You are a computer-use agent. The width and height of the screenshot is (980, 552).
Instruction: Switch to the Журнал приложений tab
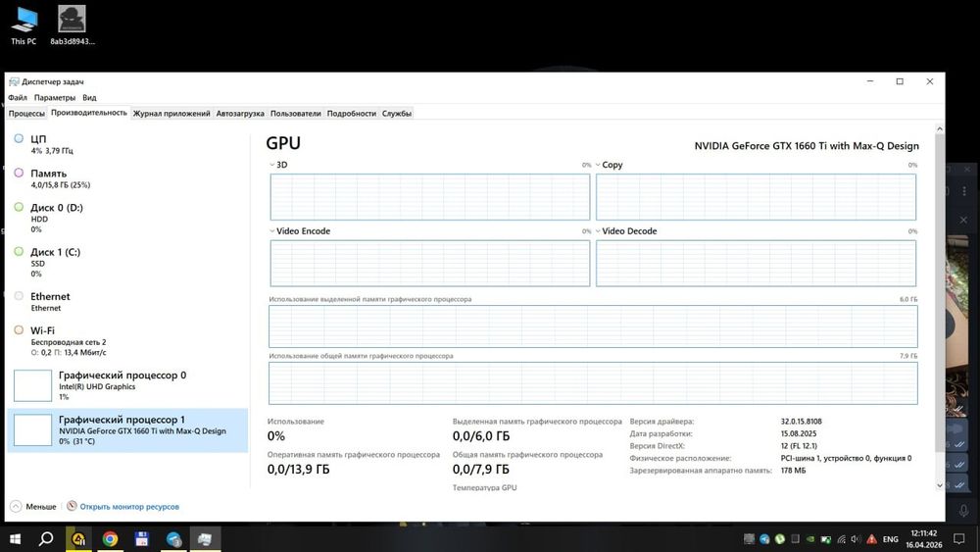(171, 113)
